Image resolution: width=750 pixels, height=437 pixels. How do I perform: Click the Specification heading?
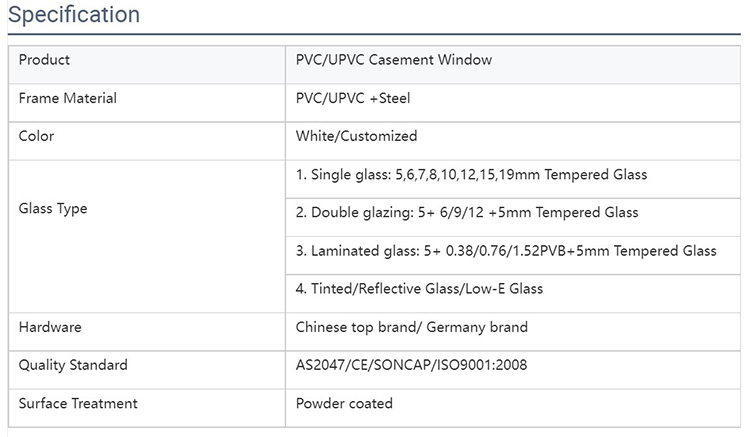click(x=74, y=14)
